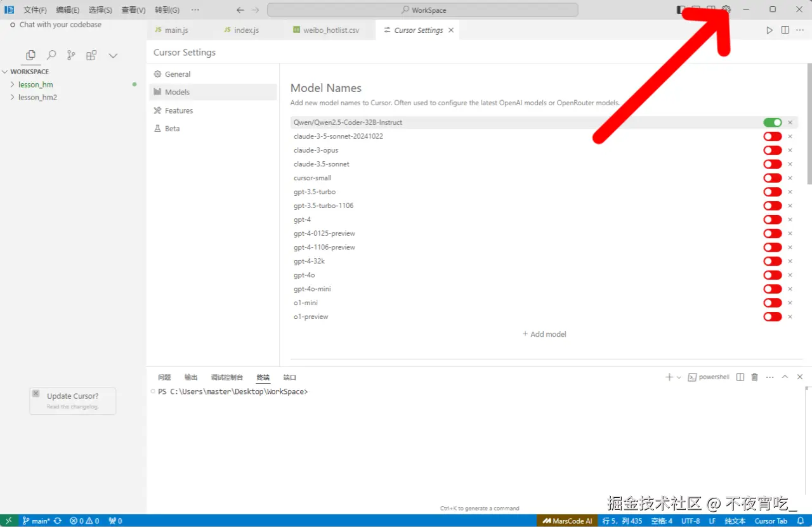
Task: Enable the gpt-4o model toggle
Action: tap(773, 275)
